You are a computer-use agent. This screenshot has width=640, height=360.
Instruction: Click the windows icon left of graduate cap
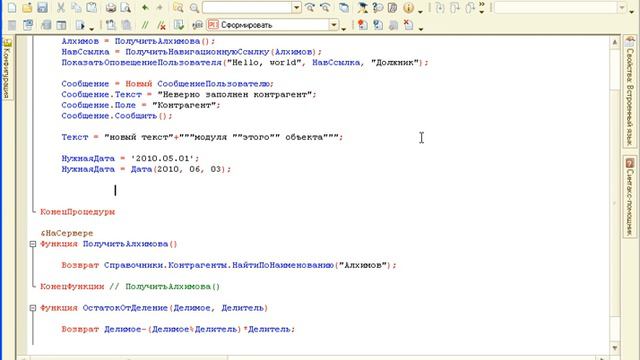pos(344,7)
